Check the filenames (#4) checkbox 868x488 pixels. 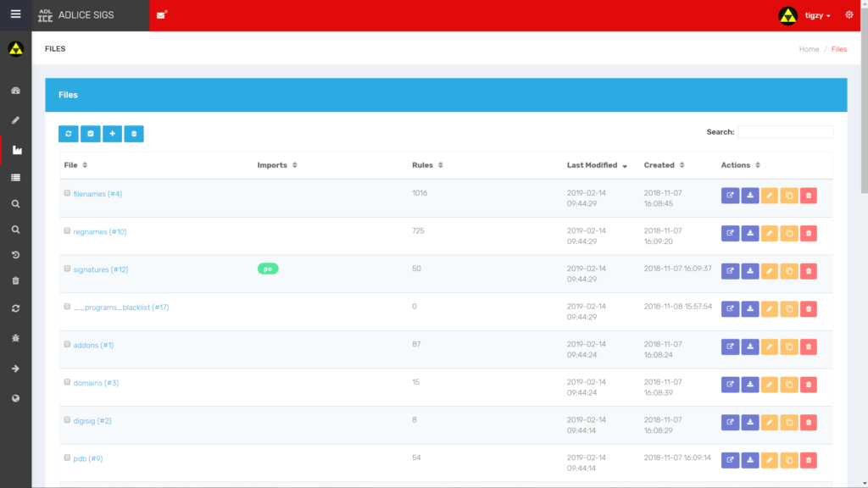click(68, 193)
